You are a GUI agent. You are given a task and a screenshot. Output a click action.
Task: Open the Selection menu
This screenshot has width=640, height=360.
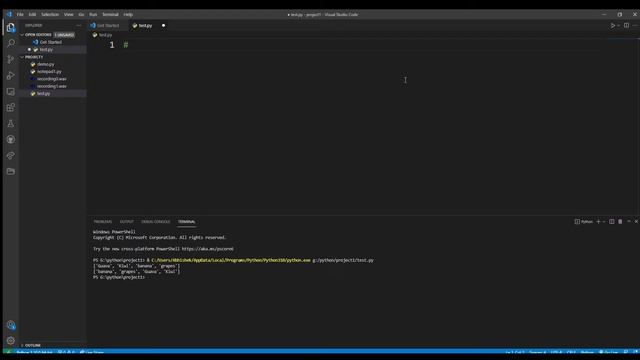coord(50,14)
